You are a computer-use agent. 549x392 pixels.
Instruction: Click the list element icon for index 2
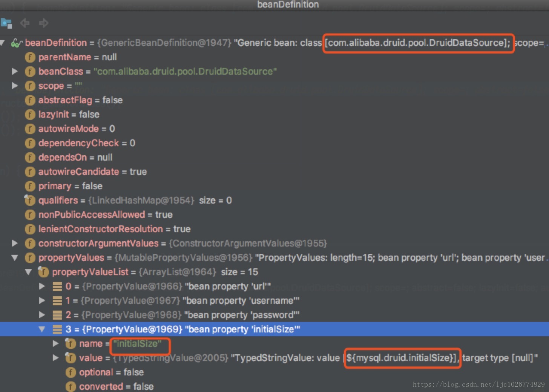pos(57,315)
